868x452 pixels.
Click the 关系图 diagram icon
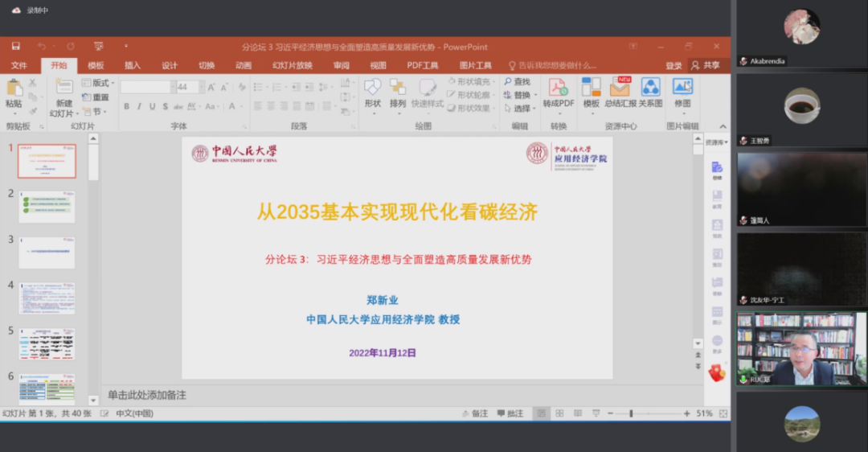coord(650,88)
